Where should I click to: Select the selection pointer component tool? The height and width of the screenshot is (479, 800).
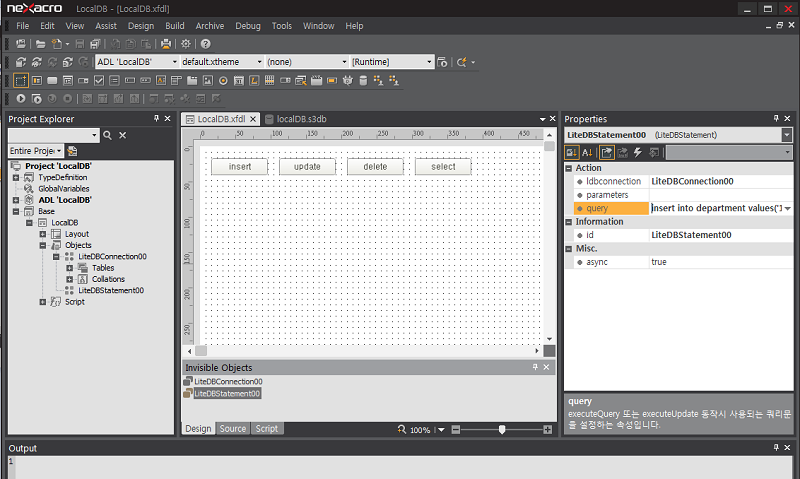21,81
